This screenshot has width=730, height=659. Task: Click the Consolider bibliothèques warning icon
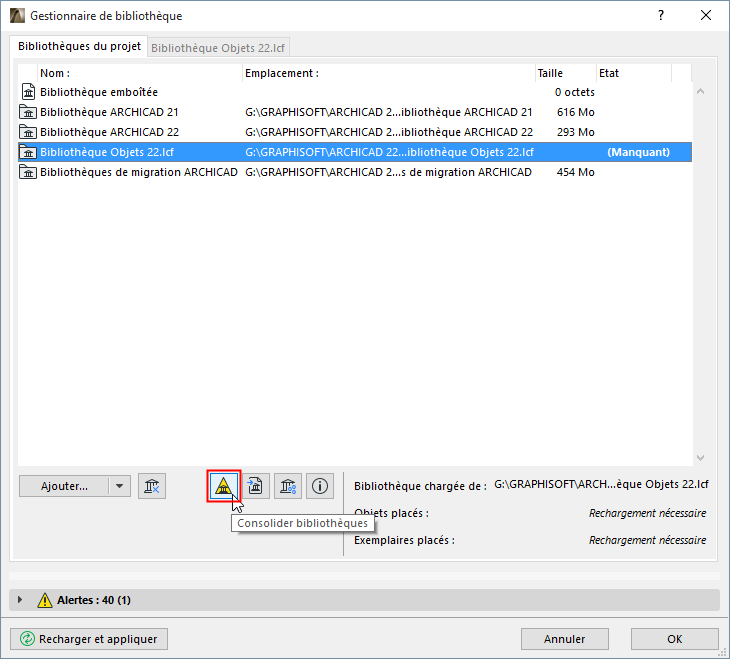pyautogui.click(x=223, y=486)
